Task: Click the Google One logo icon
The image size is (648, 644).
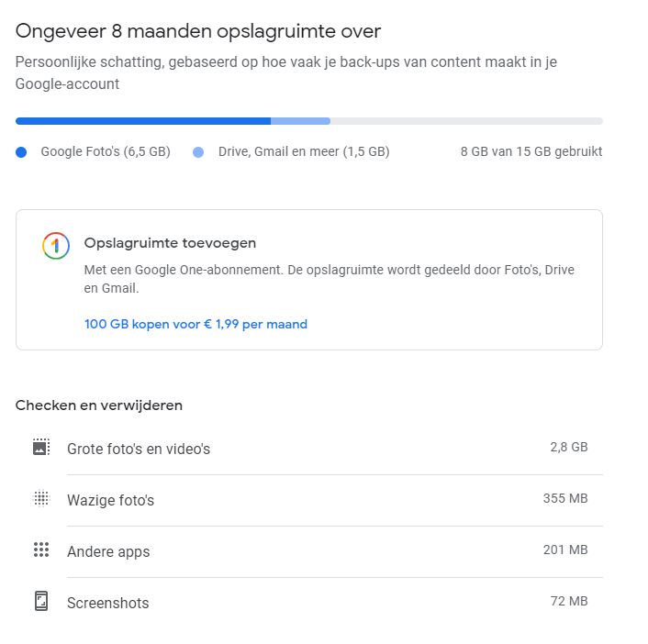Action: (56, 246)
